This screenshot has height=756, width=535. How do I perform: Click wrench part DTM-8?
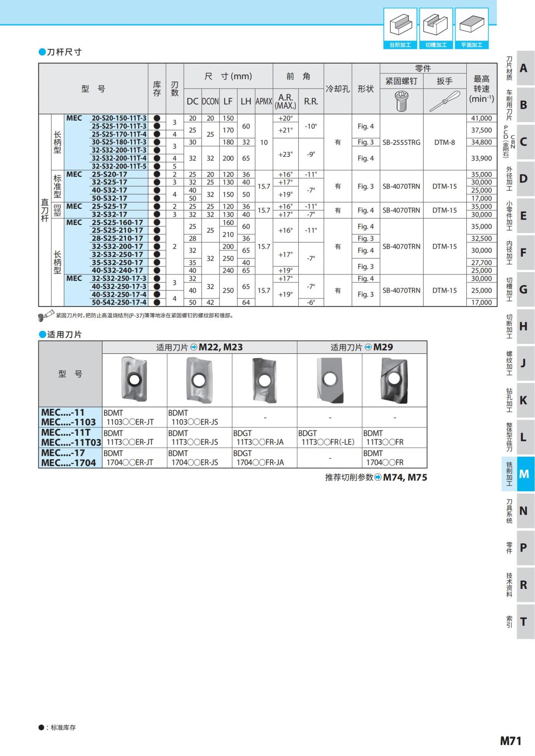tap(444, 142)
